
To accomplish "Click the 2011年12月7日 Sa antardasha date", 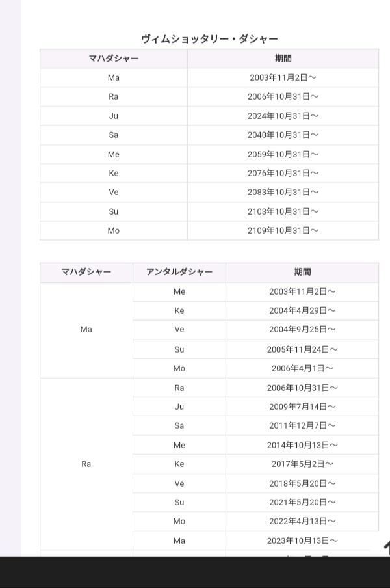I will pos(302,425).
